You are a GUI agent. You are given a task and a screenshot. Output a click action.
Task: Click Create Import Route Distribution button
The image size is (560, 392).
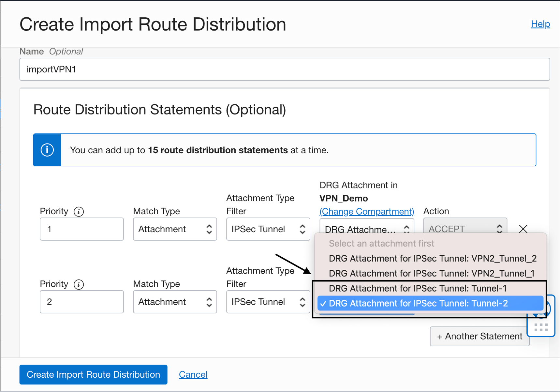[93, 374]
